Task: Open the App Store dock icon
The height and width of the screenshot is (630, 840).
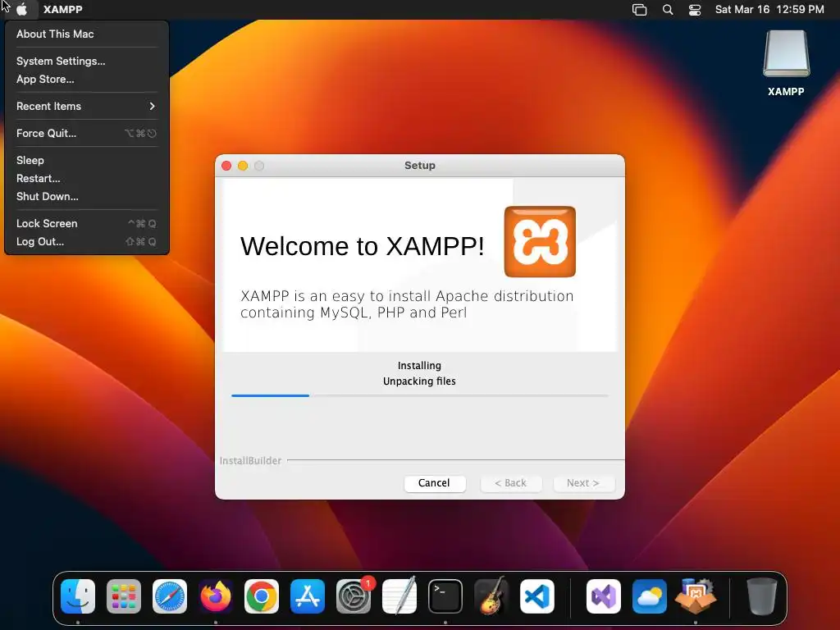Action: click(x=308, y=596)
